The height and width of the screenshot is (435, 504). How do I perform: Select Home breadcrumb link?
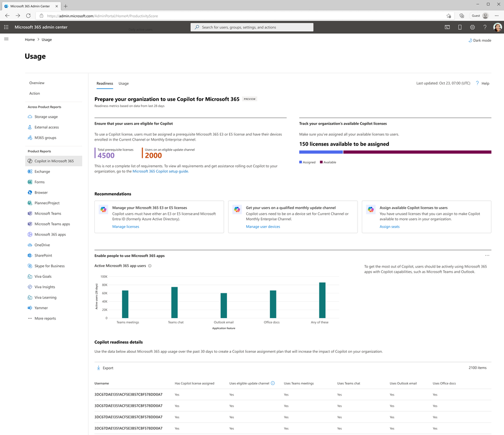click(30, 40)
